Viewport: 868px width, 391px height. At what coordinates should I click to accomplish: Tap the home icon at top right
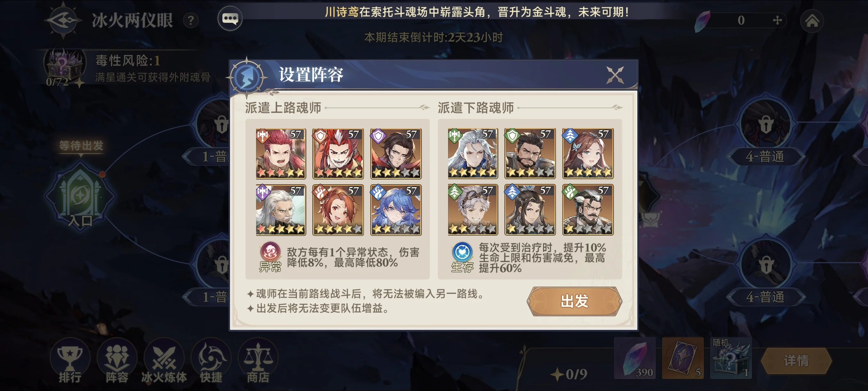[812, 21]
